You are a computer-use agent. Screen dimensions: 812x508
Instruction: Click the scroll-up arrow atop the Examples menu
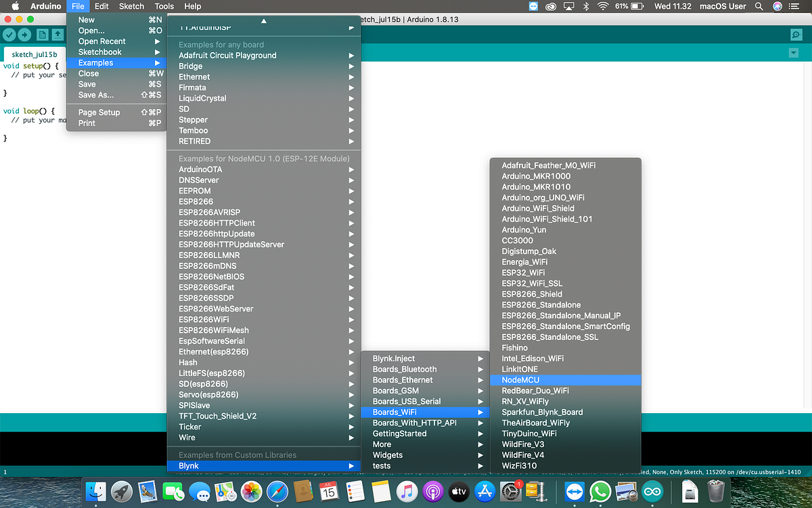pos(264,20)
